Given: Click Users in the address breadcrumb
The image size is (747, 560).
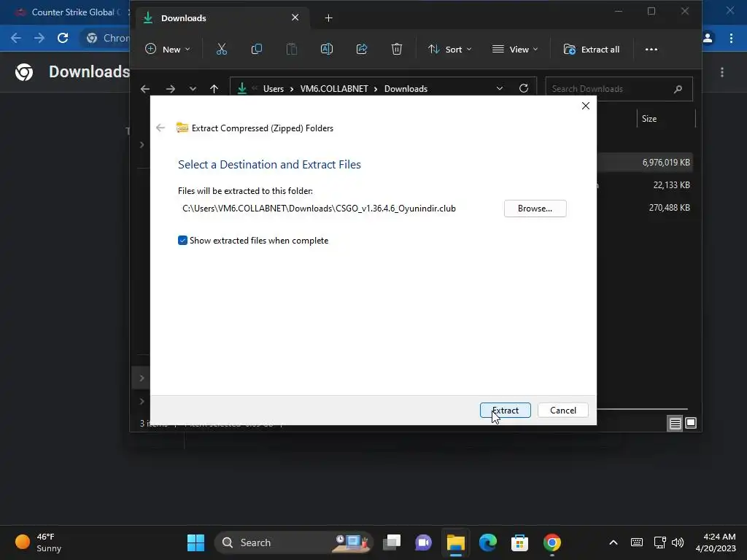Looking at the screenshot, I should [x=274, y=88].
